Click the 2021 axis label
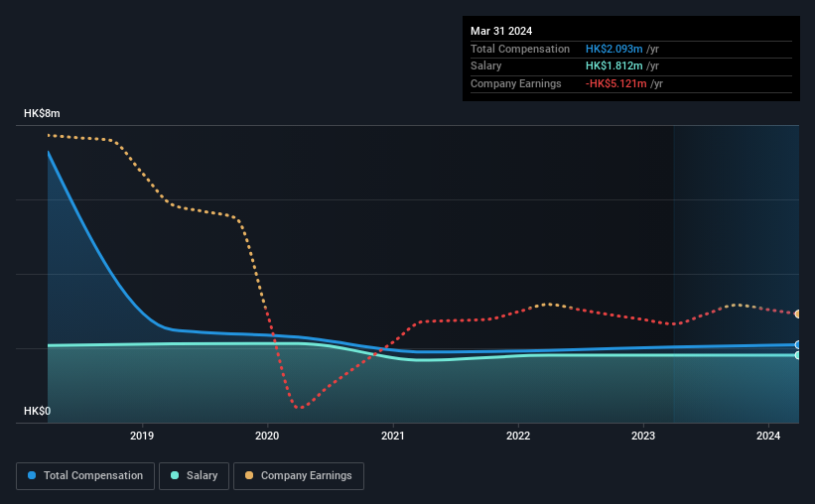The image size is (815, 504). click(x=392, y=436)
